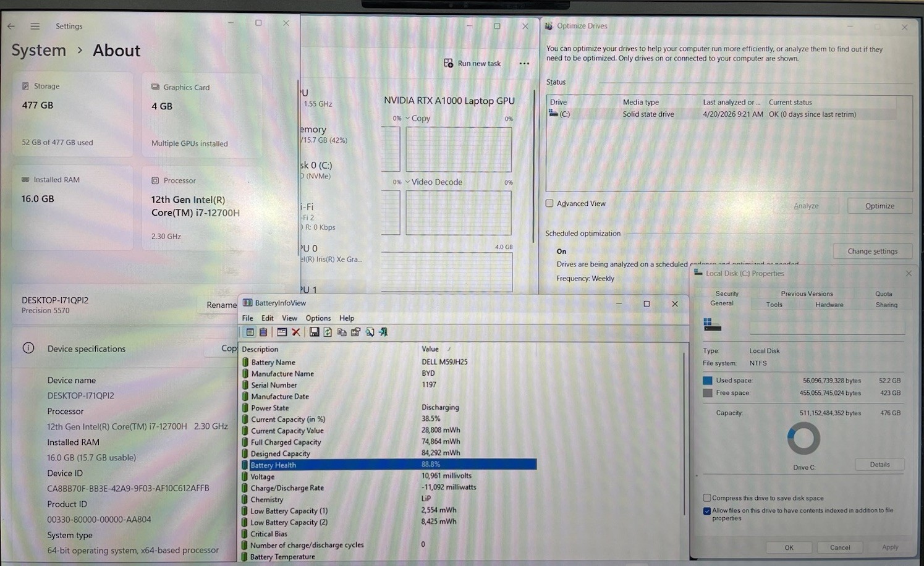The image size is (924, 566).
Task: Select the Charge/Discharge Rate row
Action: pos(388,488)
